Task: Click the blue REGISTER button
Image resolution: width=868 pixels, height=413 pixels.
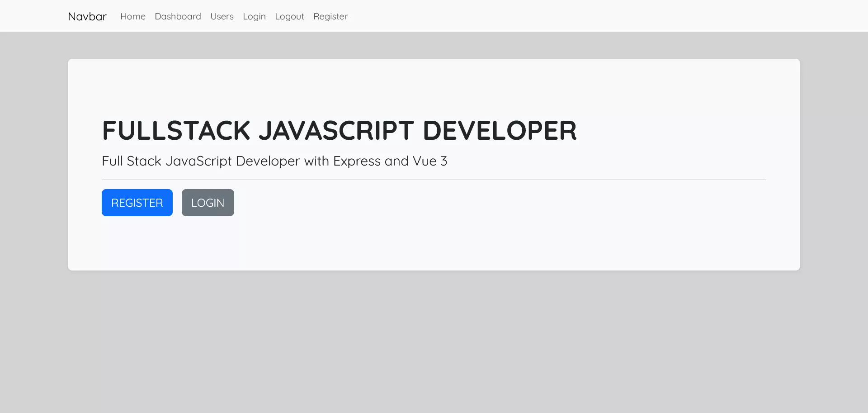Action: tap(137, 203)
